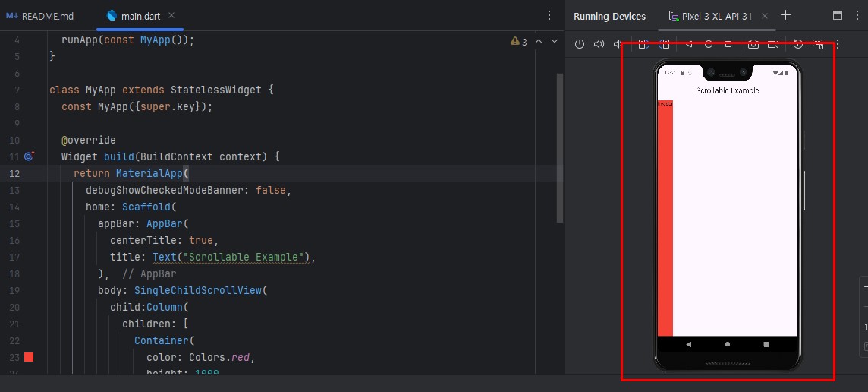Open emulator toolbar more options menu
The image size is (868, 392).
click(838, 44)
